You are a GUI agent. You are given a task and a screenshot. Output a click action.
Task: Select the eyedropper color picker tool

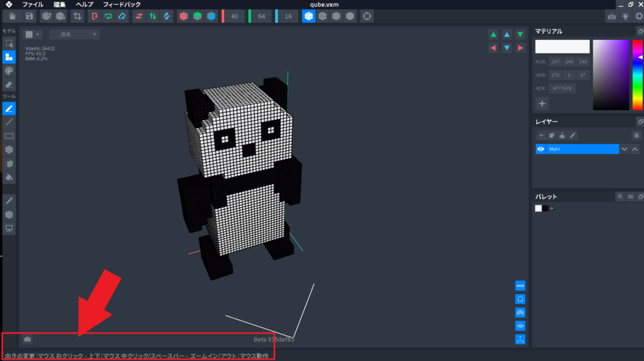(9, 200)
